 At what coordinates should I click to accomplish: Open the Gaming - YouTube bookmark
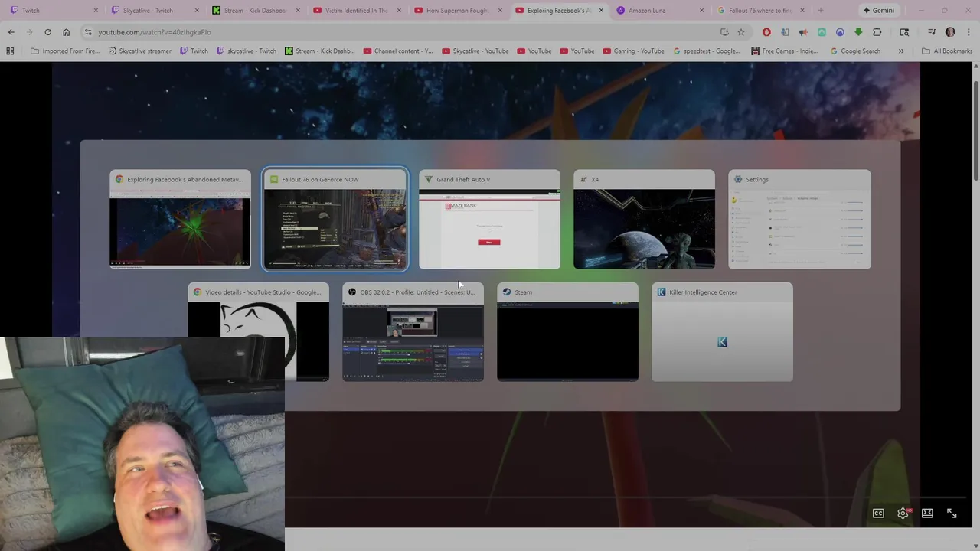coord(632,51)
